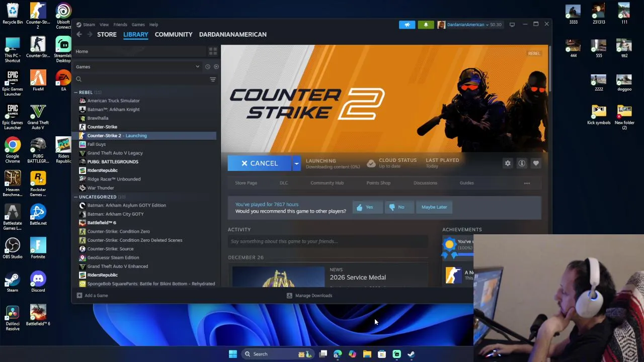This screenshot has height=362, width=644.
Task: Switch to the COMMUNITY tab
Action: pyautogui.click(x=174, y=35)
